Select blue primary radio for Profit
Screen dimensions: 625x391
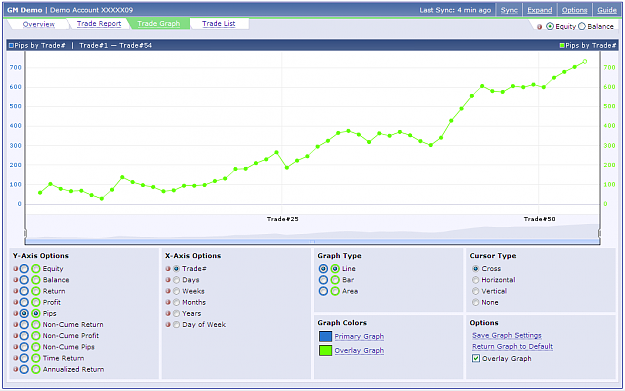tap(24, 302)
